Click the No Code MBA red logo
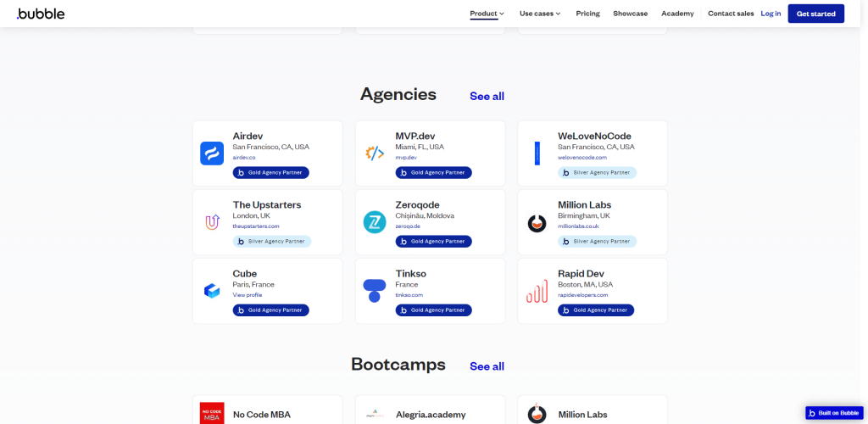Viewport: 868px width, 424px height. pyautogui.click(x=212, y=413)
